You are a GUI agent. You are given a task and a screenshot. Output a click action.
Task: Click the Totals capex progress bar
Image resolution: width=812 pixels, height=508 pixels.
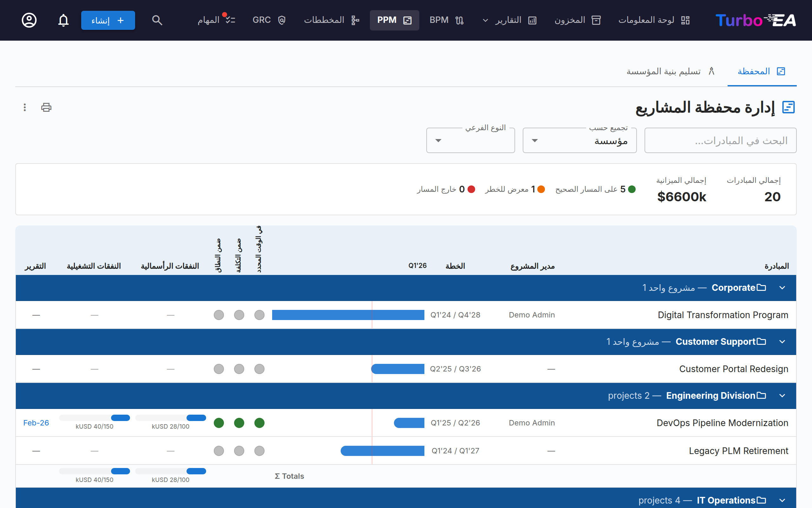pos(170,471)
